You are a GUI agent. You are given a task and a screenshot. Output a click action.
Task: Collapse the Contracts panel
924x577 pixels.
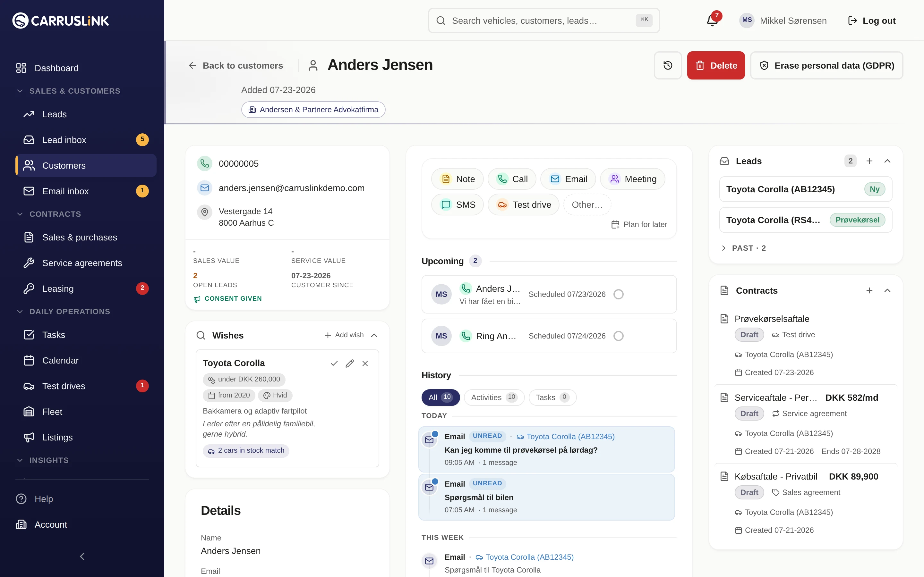pyautogui.click(x=887, y=290)
